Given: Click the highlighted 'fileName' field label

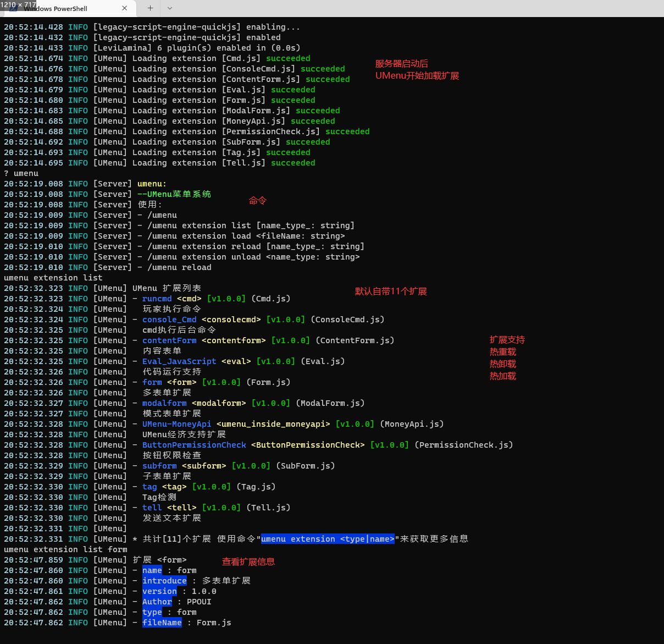Looking at the screenshot, I should click(x=162, y=623).
